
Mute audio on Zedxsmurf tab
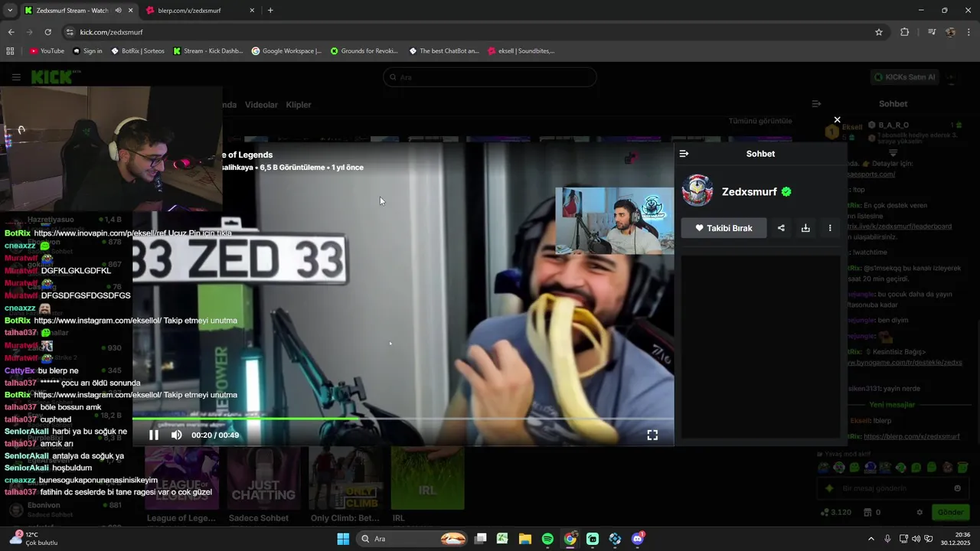pyautogui.click(x=118, y=11)
